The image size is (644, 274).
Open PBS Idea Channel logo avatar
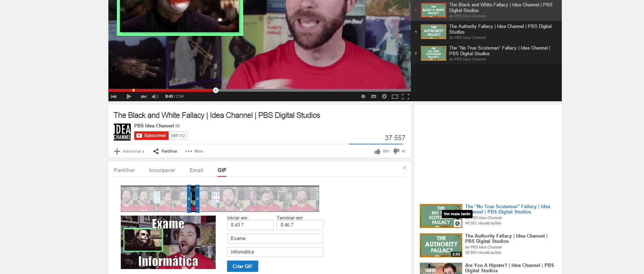(x=122, y=132)
